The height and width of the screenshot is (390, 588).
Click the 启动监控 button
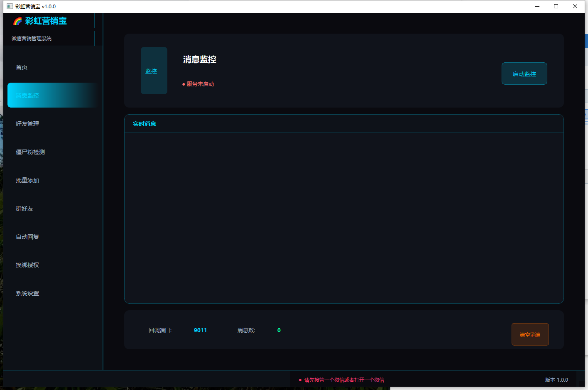pos(524,74)
